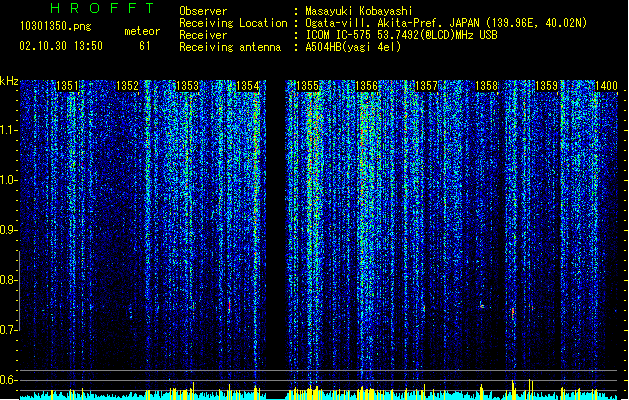Click the meteor label

(142, 31)
